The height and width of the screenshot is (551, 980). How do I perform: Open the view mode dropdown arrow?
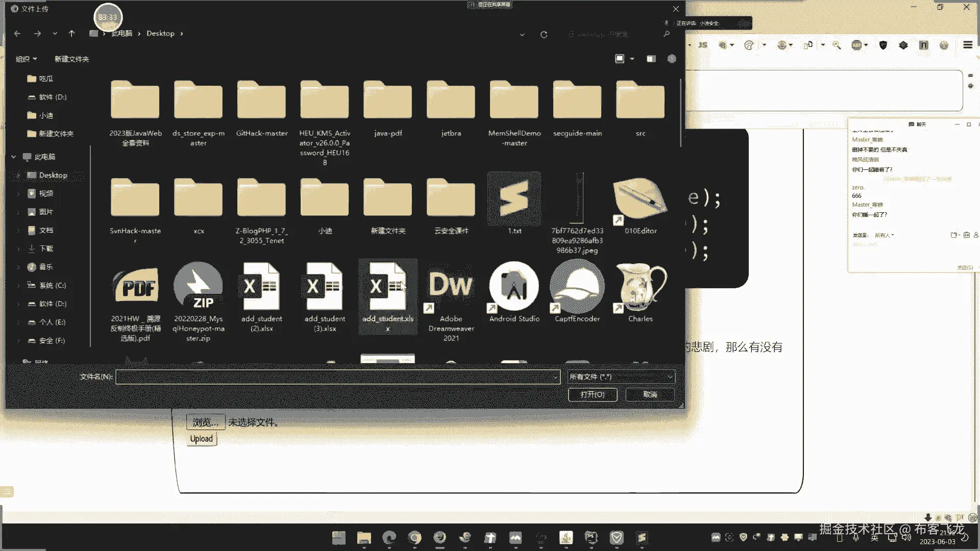(632, 59)
